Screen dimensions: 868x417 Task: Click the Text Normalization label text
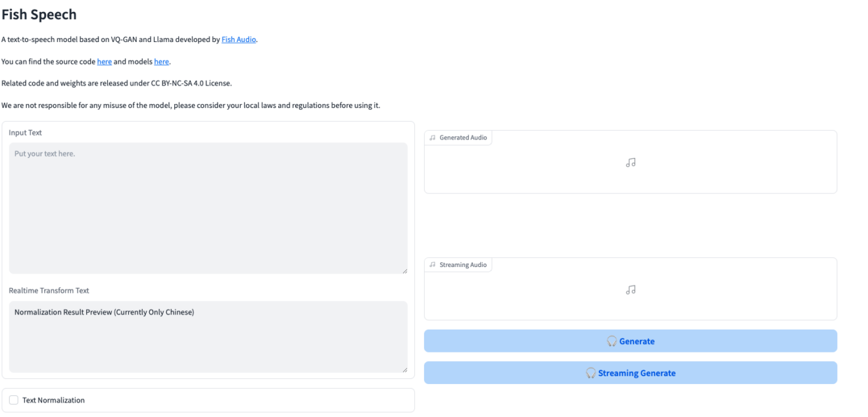[x=53, y=400]
